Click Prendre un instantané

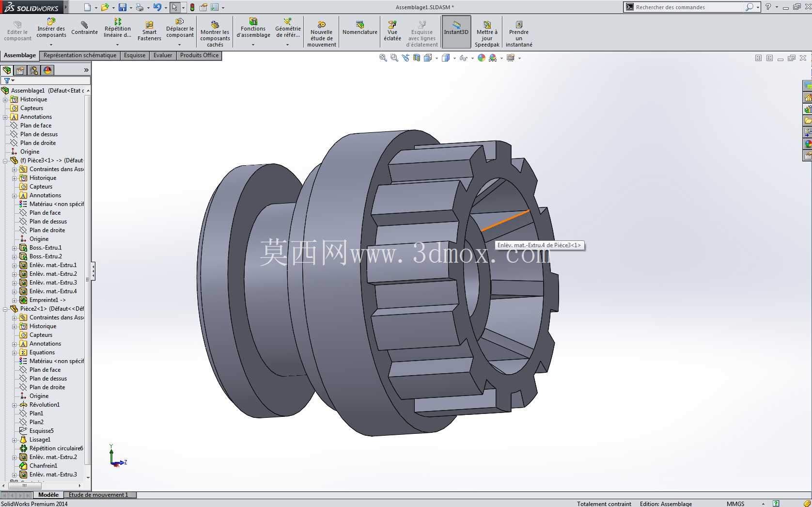point(519,34)
